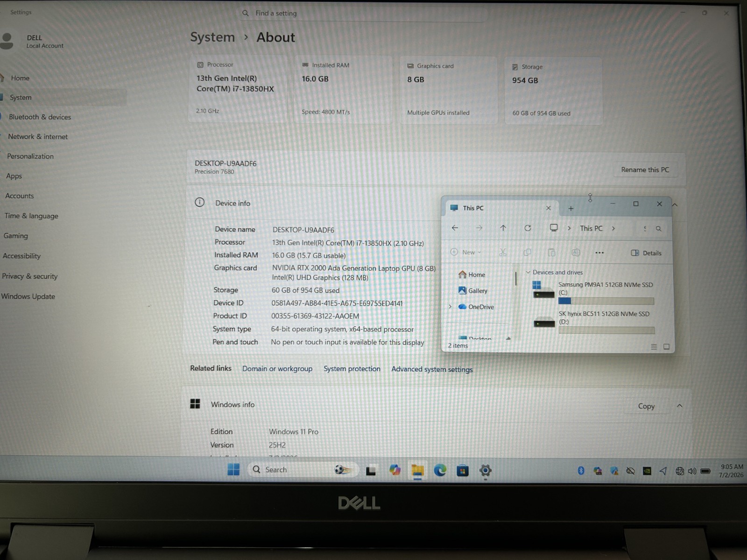This screenshot has height=560, width=747.
Task: Click the battery icon in the system tray
Action: click(x=705, y=471)
